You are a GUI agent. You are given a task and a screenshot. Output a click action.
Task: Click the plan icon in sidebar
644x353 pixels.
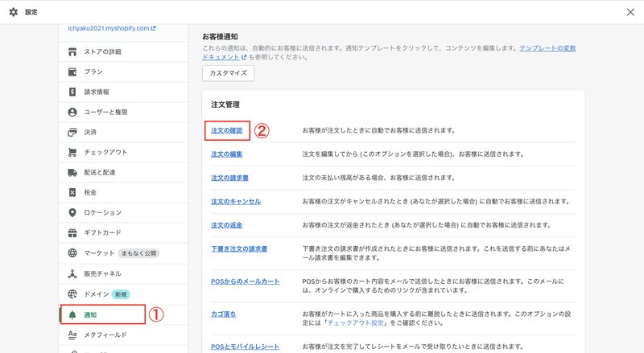[x=72, y=72]
